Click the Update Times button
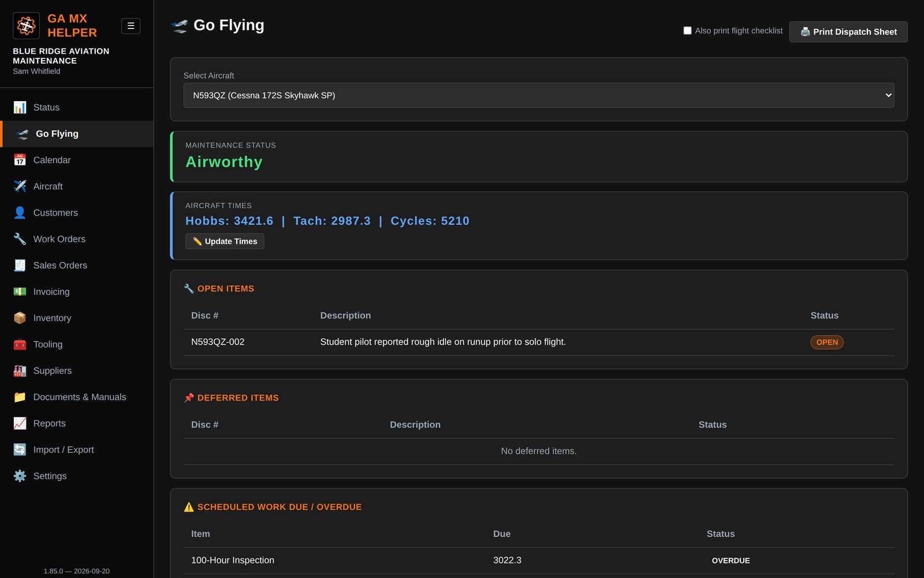924x578 pixels. point(225,241)
